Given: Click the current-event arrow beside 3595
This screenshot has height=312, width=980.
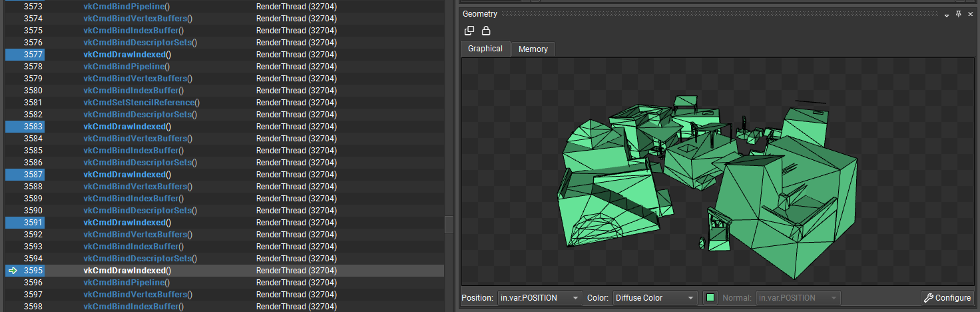Looking at the screenshot, I should point(13,271).
